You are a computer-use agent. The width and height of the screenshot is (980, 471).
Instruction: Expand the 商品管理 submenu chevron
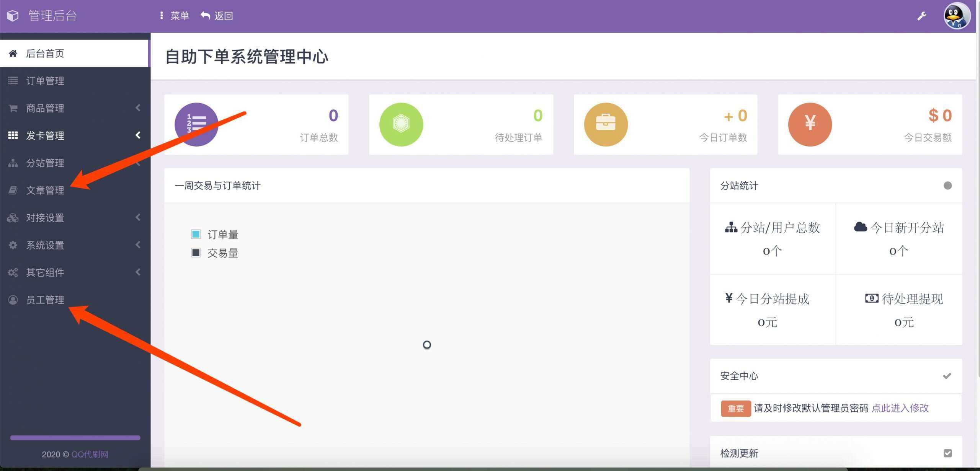pos(139,108)
